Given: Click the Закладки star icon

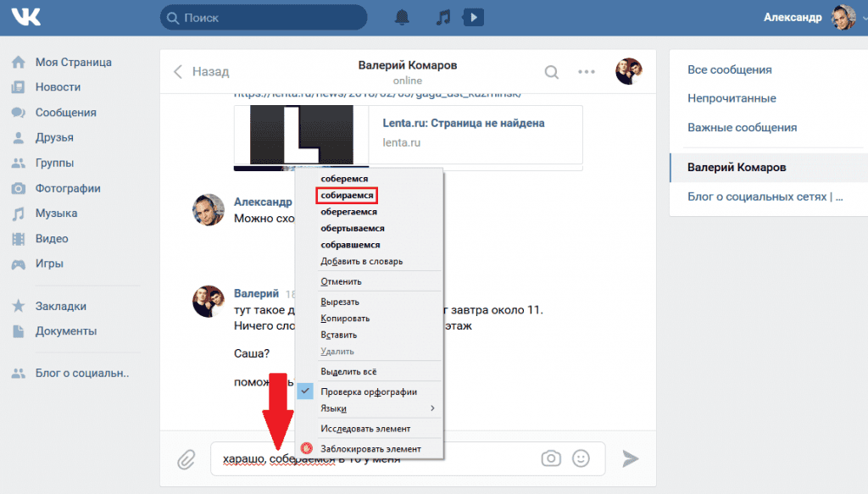Looking at the screenshot, I should tap(19, 306).
